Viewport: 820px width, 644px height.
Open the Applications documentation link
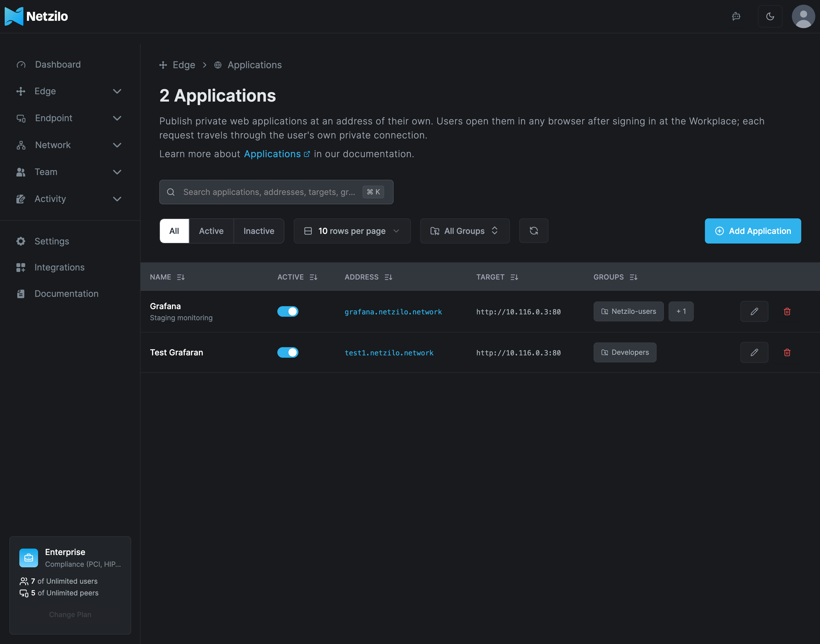coord(276,154)
